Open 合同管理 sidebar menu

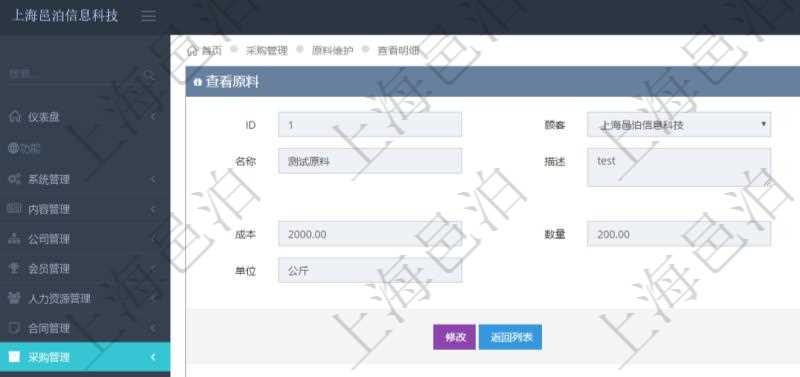(x=85, y=328)
